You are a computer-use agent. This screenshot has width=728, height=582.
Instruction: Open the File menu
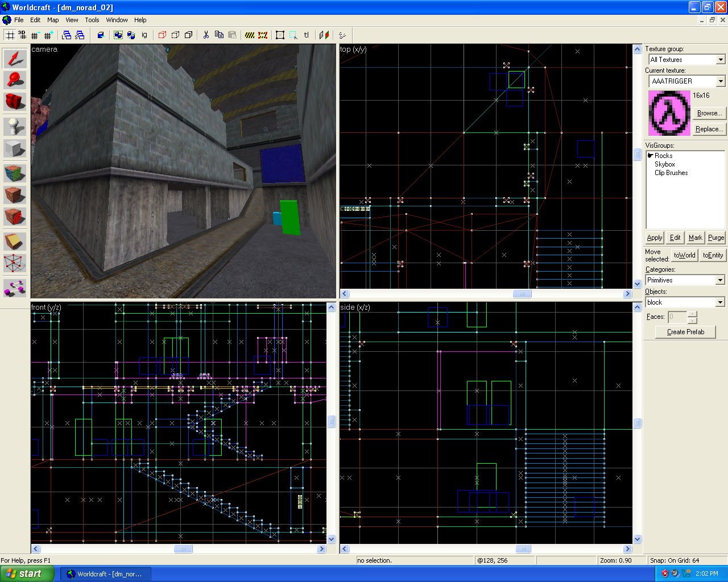pyautogui.click(x=19, y=20)
